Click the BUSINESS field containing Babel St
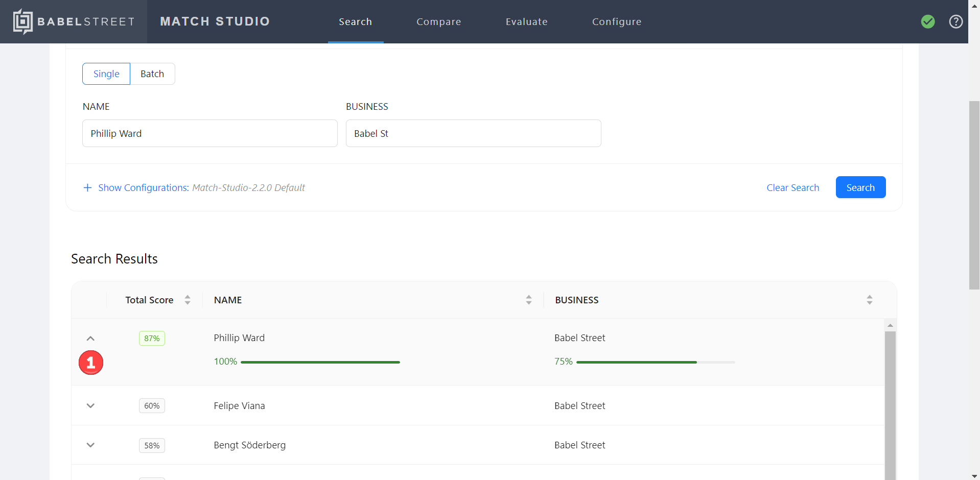The width and height of the screenshot is (980, 480). click(x=474, y=133)
